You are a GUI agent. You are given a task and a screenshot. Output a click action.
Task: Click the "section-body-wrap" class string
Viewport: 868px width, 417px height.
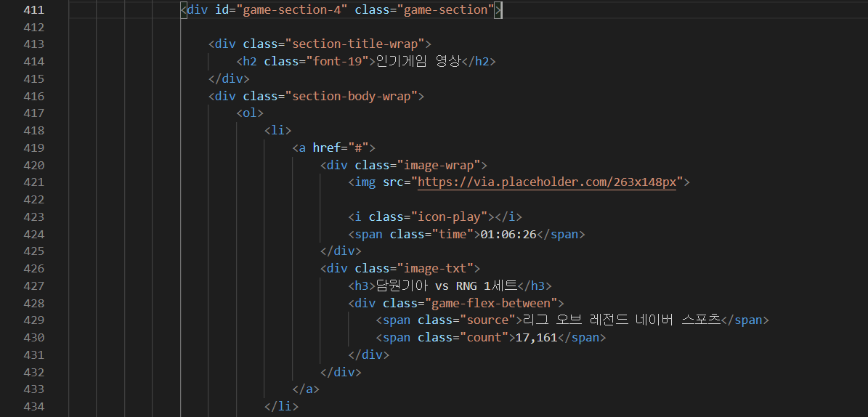coord(352,96)
